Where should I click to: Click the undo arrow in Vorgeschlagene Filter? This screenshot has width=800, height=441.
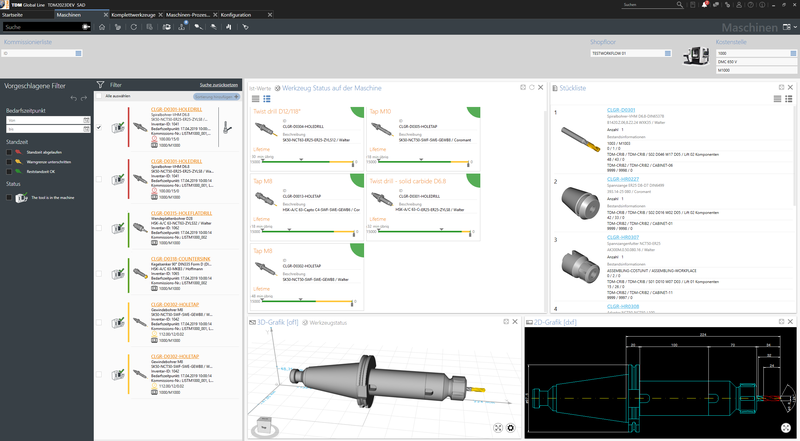[x=73, y=99]
